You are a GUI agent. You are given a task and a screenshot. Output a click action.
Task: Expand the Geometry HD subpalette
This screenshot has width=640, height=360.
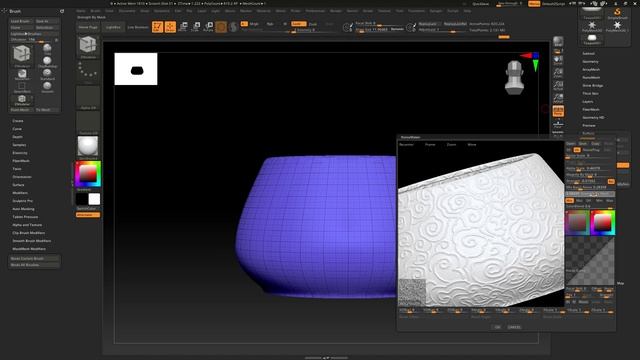(593, 118)
